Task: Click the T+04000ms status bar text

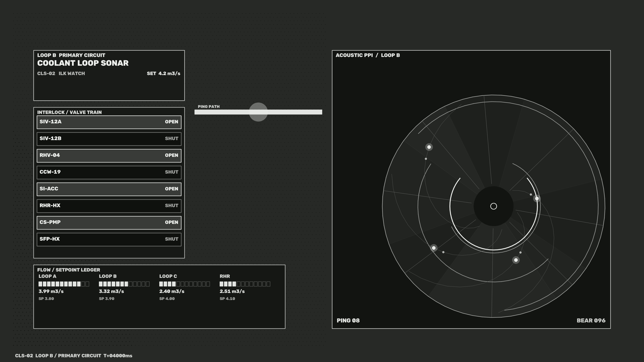Action: click(x=118, y=355)
